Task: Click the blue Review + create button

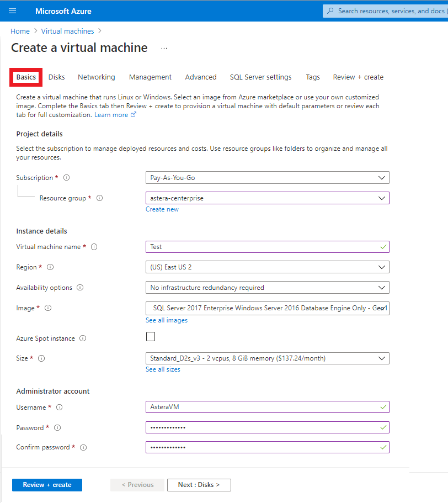Action: click(47, 485)
